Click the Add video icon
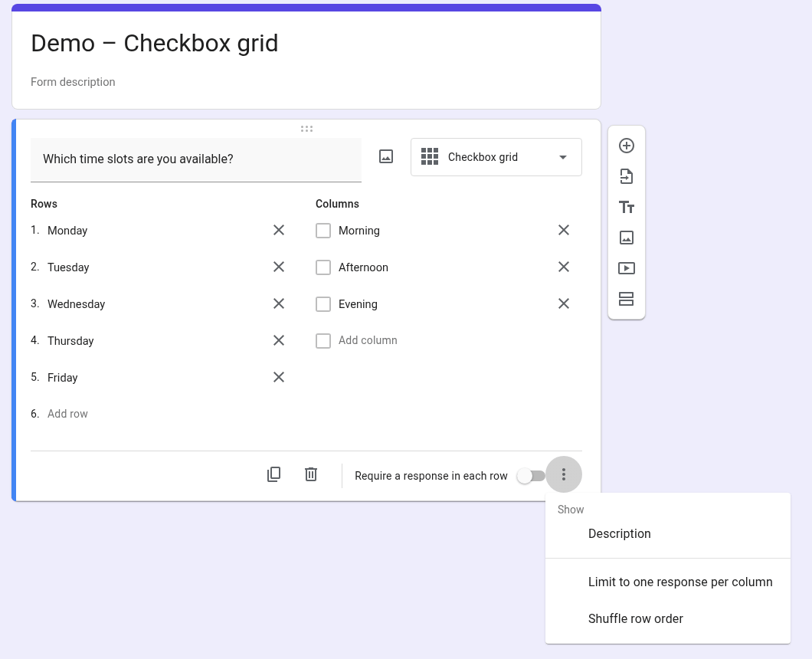This screenshot has width=812, height=659. pyautogui.click(x=626, y=268)
